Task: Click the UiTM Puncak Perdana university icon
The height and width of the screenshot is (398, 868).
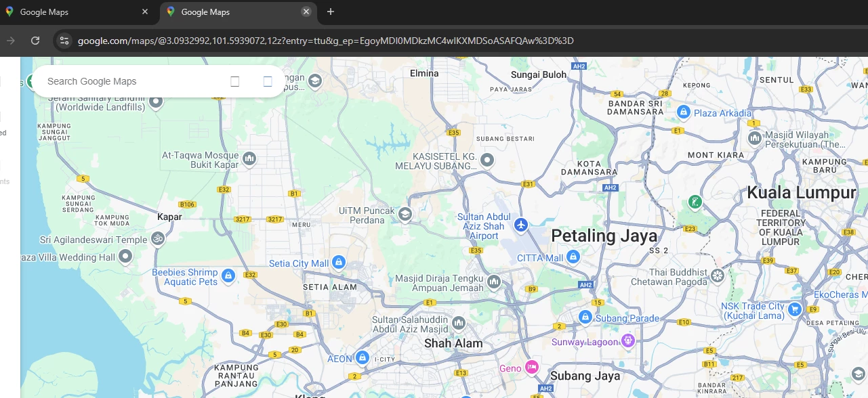Action: tap(405, 215)
